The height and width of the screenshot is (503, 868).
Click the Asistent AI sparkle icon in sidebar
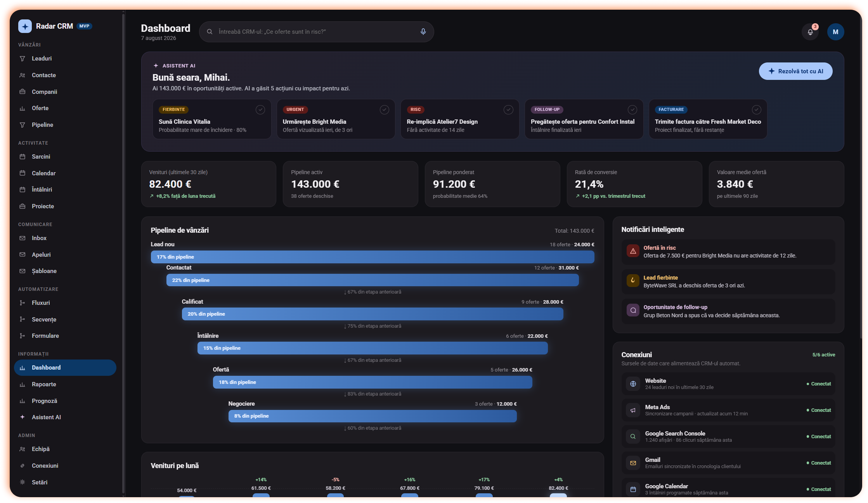(23, 417)
